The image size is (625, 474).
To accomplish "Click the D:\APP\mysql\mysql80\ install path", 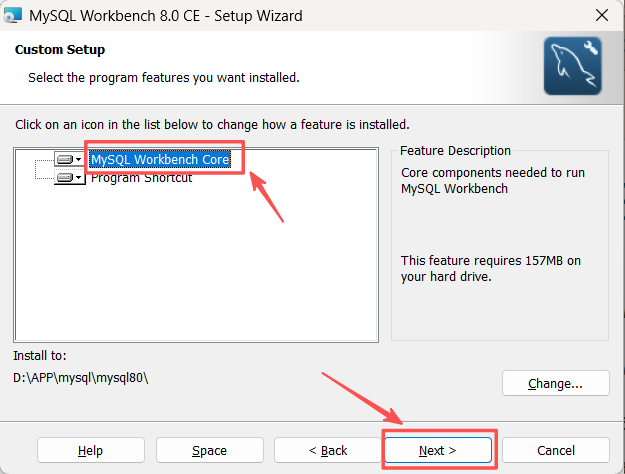I will (x=81, y=378).
